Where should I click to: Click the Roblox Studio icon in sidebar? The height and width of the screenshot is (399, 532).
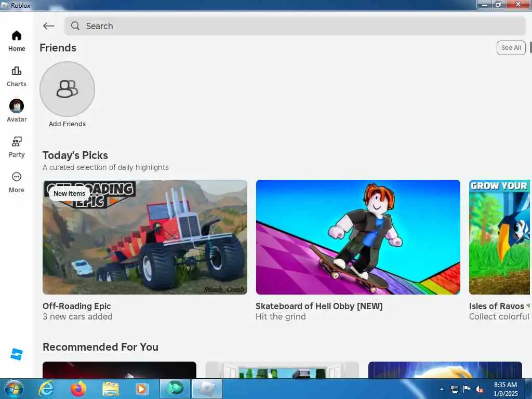(x=16, y=354)
